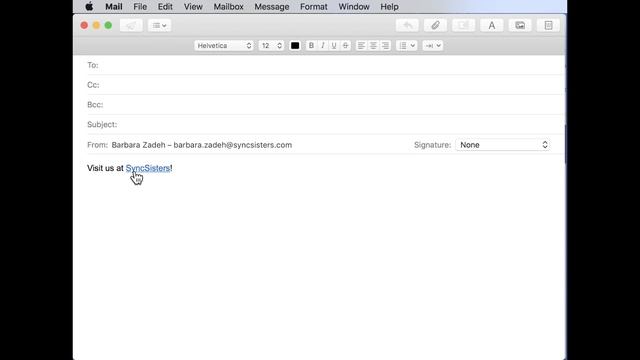Toggle underline formatting

pyautogui.click(x=334, y=46)
